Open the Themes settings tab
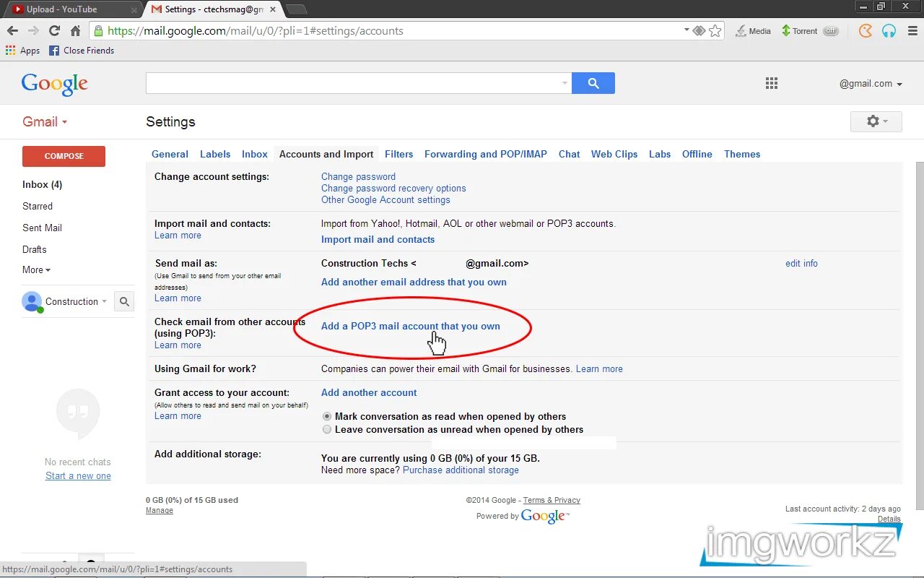Image resolution: width=924 pixels, height=578 pixels. pos(742,155)
